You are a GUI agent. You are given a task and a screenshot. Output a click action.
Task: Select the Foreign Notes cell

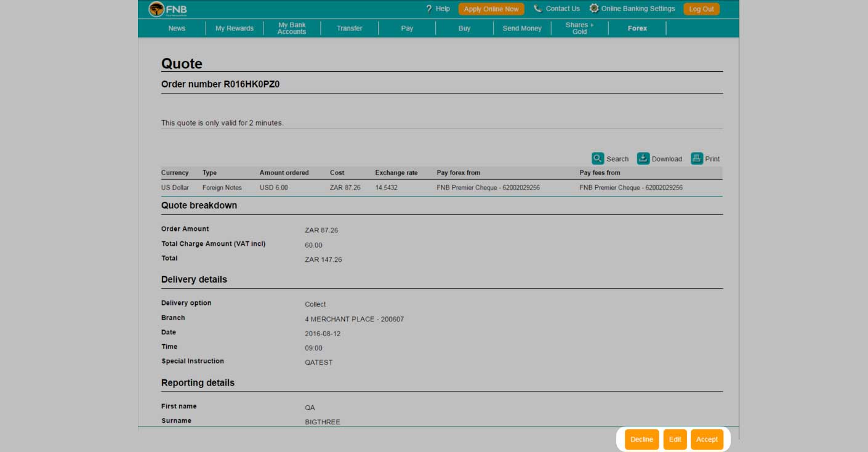tap(222, 188)
